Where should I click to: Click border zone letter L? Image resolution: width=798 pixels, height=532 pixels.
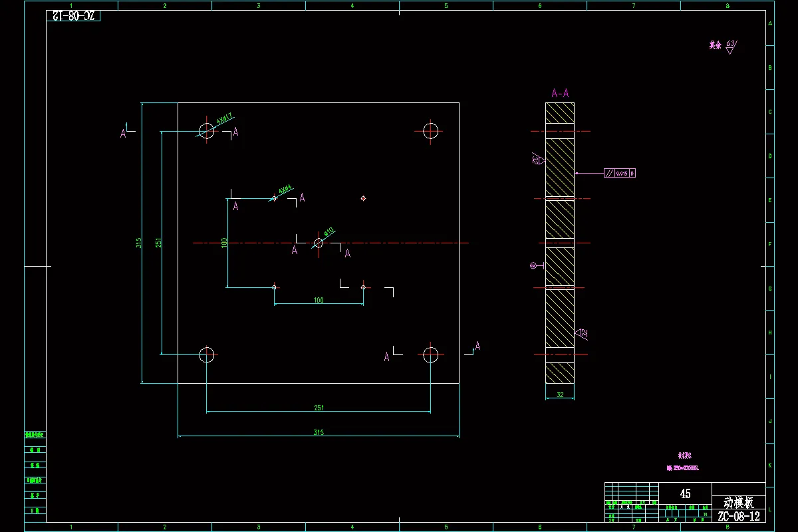[x=770, y=509]
